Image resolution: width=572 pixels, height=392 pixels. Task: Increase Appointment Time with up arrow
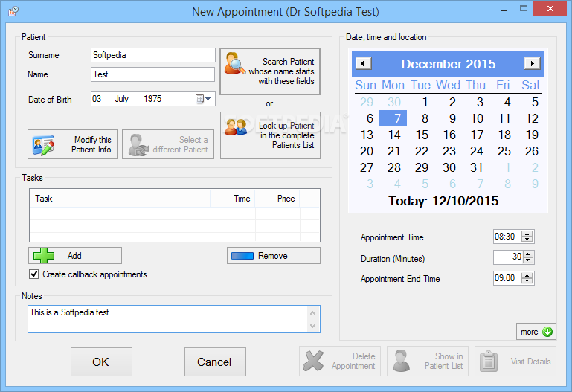pyautogui.click(x=527, y=234)
